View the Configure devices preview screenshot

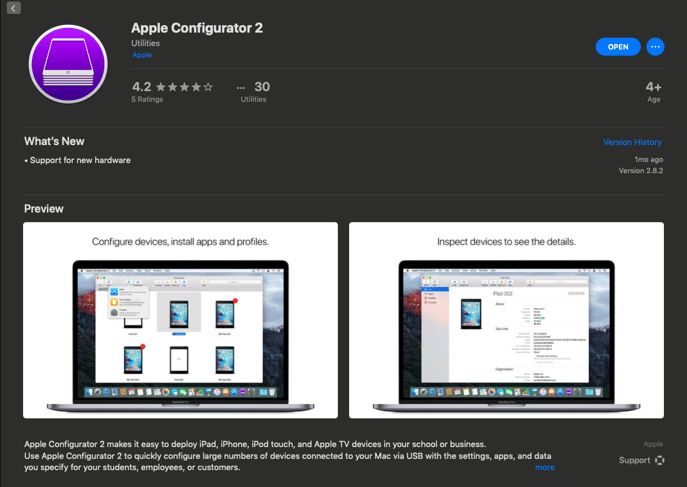(181, 320)
